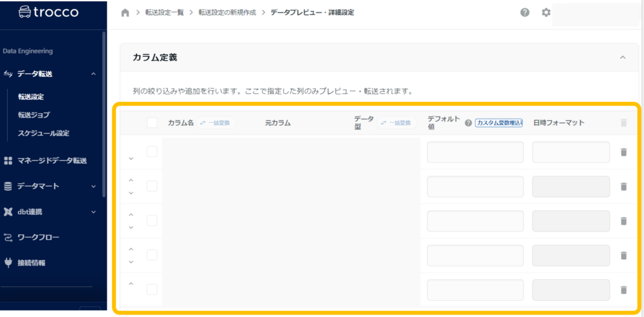Image resolution: width=644 pixels, height=317 pixels.
Task: Go to 転送設定一覧 breadcrumb link
Action: [x=165, y=13]
